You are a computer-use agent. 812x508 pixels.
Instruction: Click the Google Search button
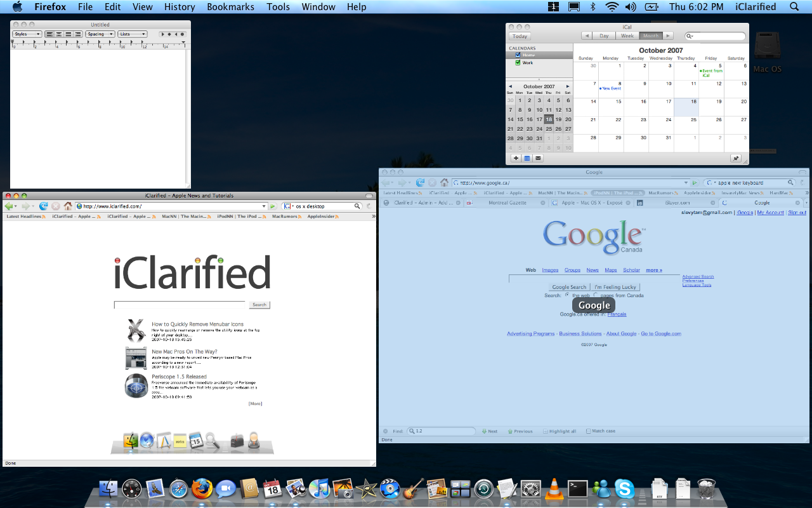tap(569, 287)
